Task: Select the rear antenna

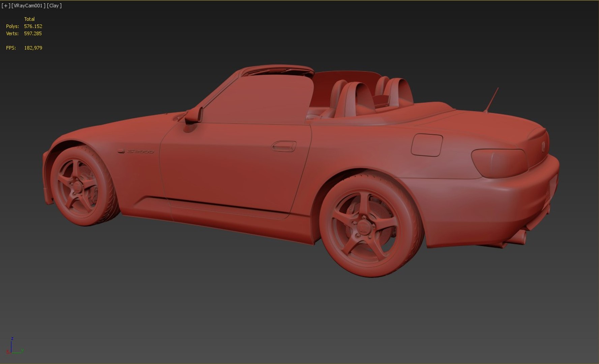Action: point(491,100)
